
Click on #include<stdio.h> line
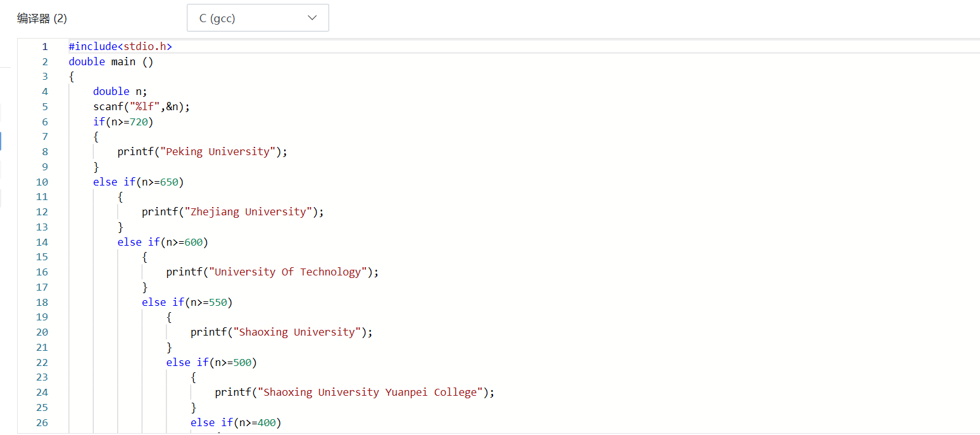(120, 46)
